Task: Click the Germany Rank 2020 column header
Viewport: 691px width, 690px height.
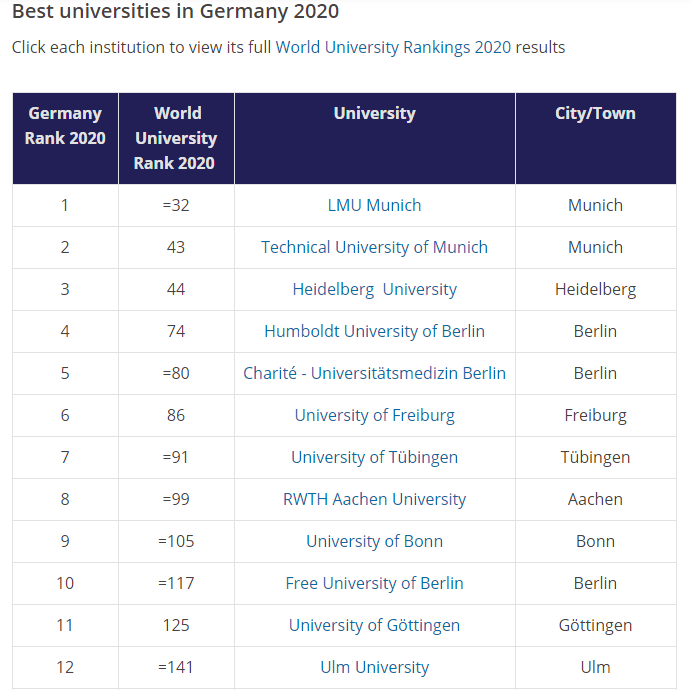Action: (65, 138)
